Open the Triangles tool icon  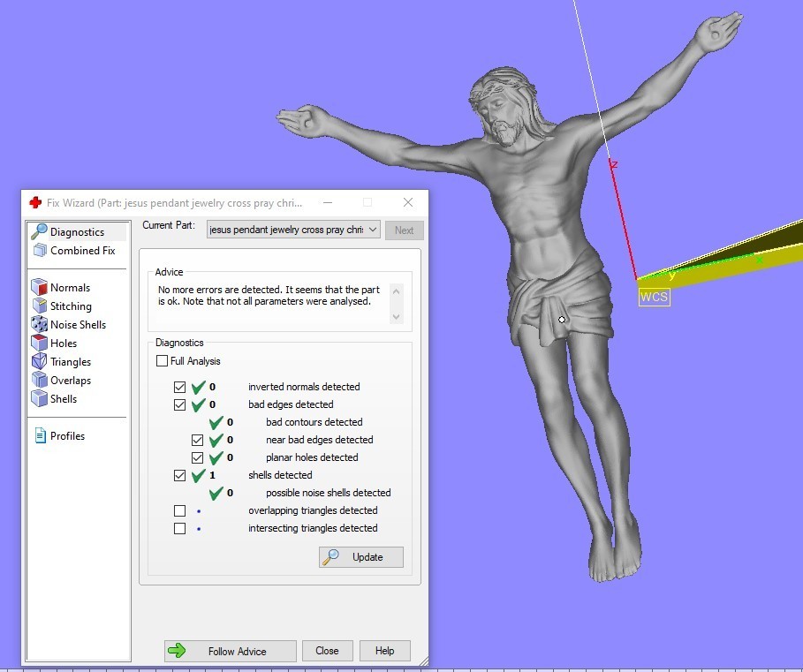click(39, 362)
